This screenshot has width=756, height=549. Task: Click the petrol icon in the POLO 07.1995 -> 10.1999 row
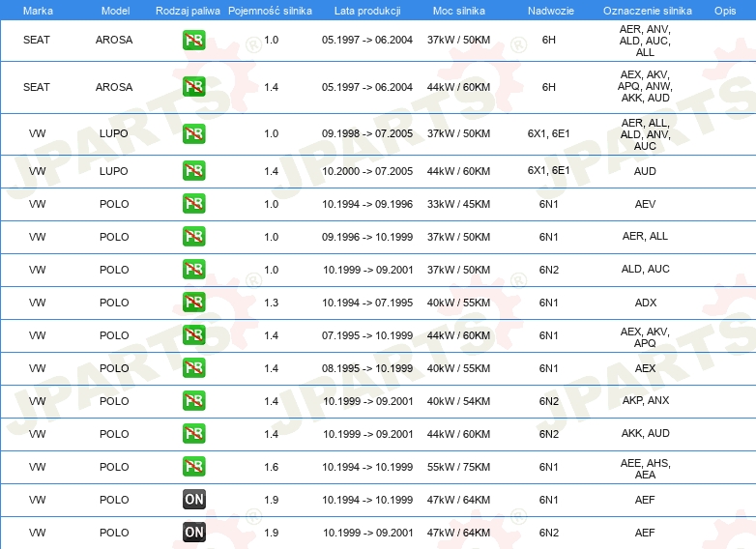[193, 335]
